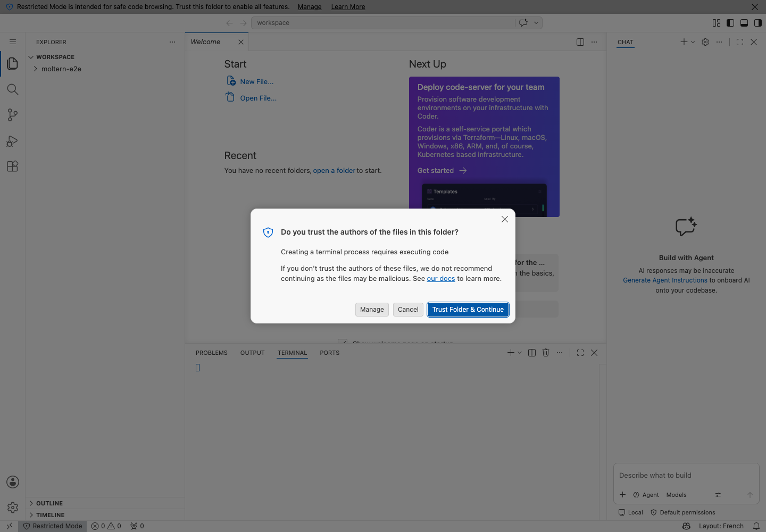766x532 pixels.
Task: Switch to the OUTPUT tab
Action: [x=252, y=353]
